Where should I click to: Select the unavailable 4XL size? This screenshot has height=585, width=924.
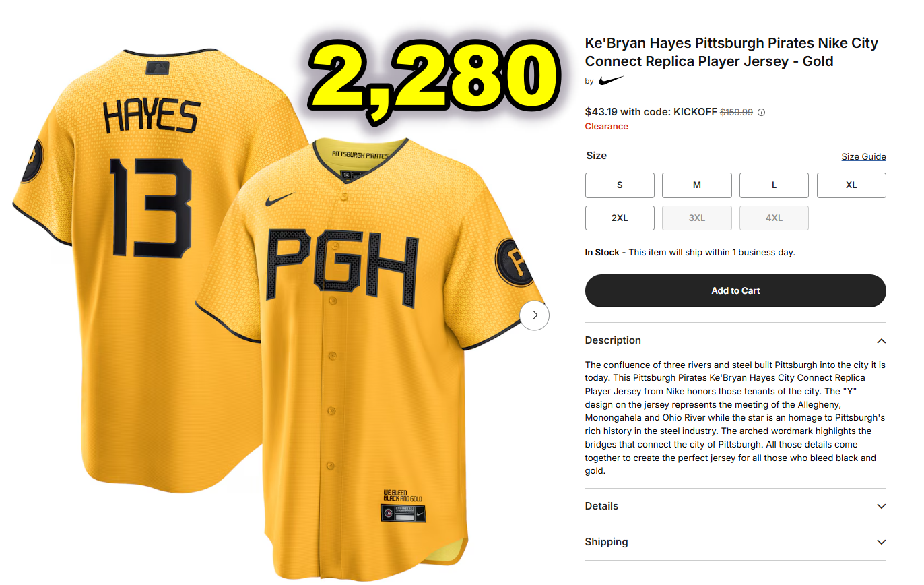click(x=774, y=218)
